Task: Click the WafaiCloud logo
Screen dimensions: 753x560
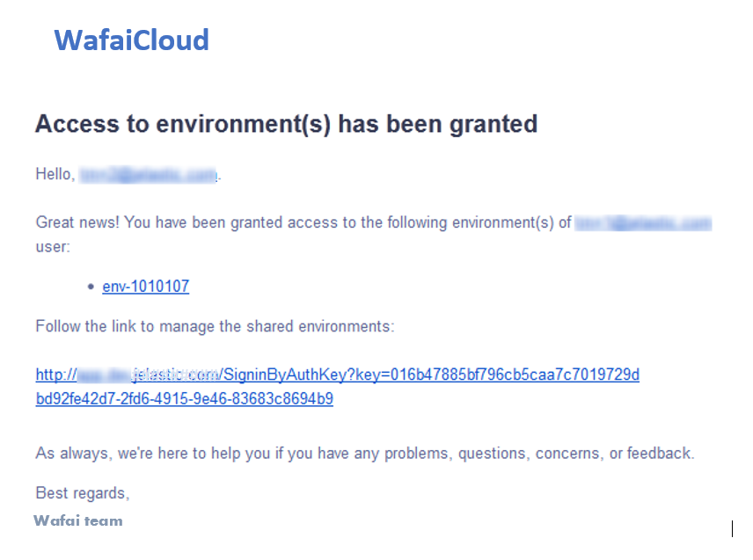Action: click(x=132, y=40)
